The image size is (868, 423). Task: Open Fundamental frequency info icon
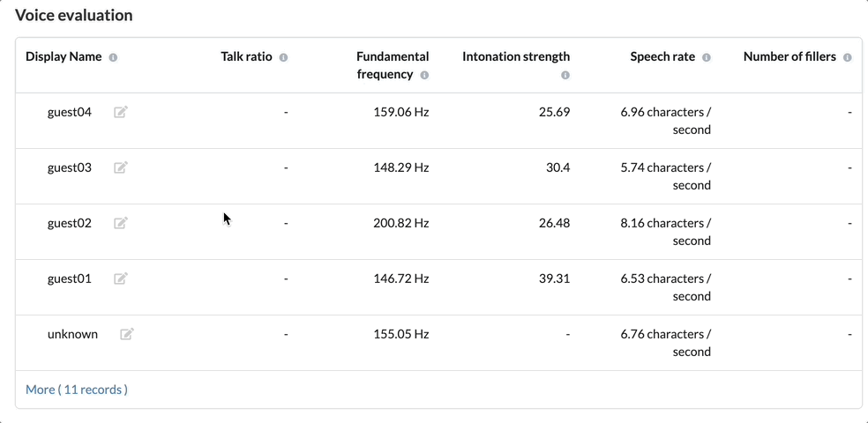[424, 75]
